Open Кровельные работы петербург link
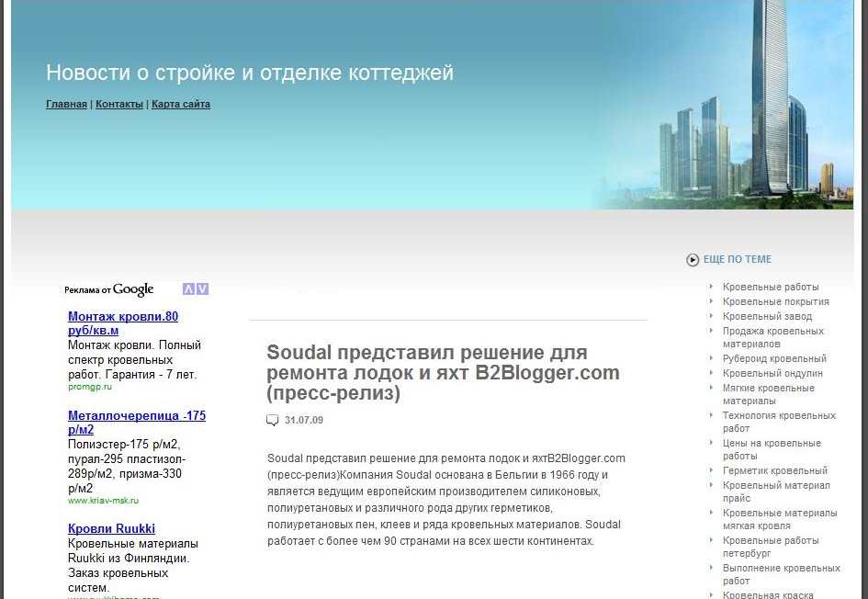This screenshot has width=868, height=599. pyautogui.click(x=771, y=547)
